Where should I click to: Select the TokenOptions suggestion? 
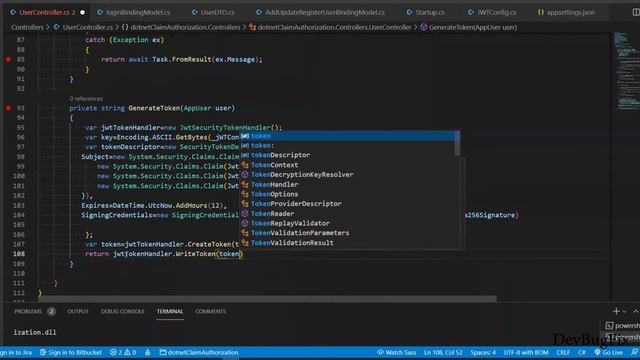(x=349, y=194)
